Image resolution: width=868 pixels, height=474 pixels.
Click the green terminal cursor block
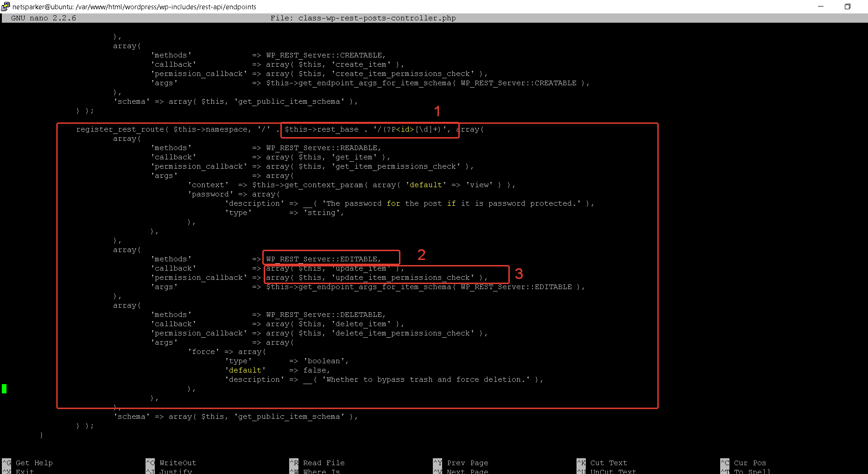(4, 389)
